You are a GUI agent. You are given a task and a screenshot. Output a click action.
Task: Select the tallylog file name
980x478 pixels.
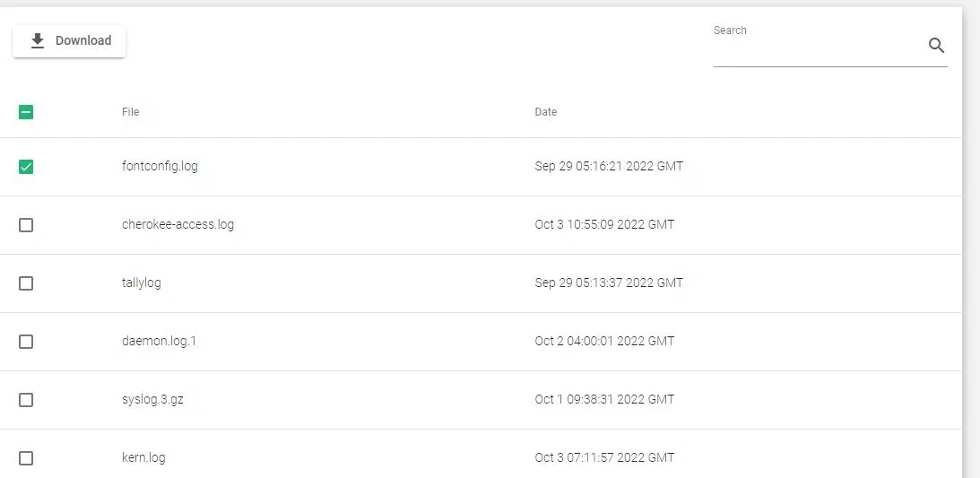(x=142, y=283)
